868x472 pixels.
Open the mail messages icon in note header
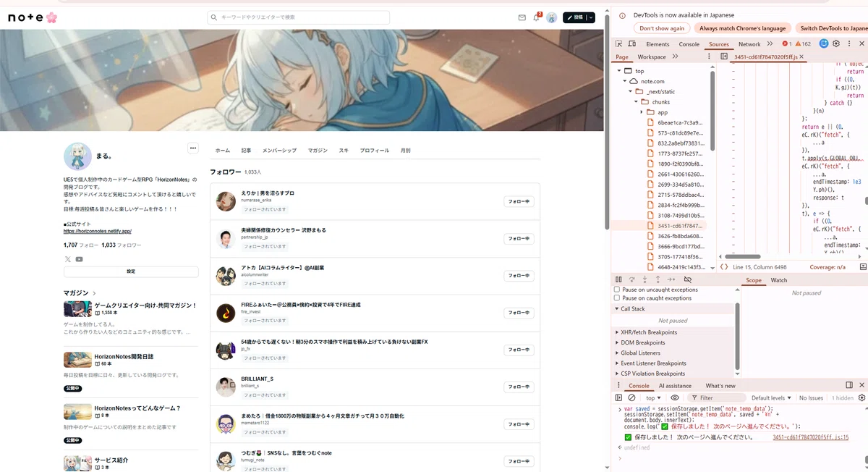522,17
